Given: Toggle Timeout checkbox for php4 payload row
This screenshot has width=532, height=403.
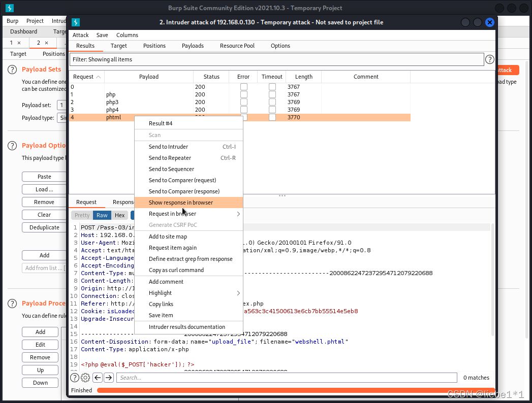Looking at the screenshot, I should 272,110.
